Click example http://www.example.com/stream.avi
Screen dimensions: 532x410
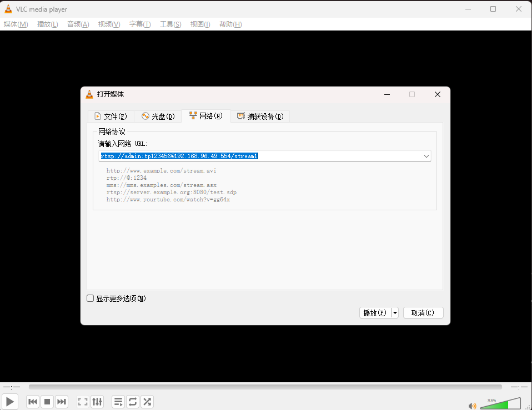pos(161,170)
